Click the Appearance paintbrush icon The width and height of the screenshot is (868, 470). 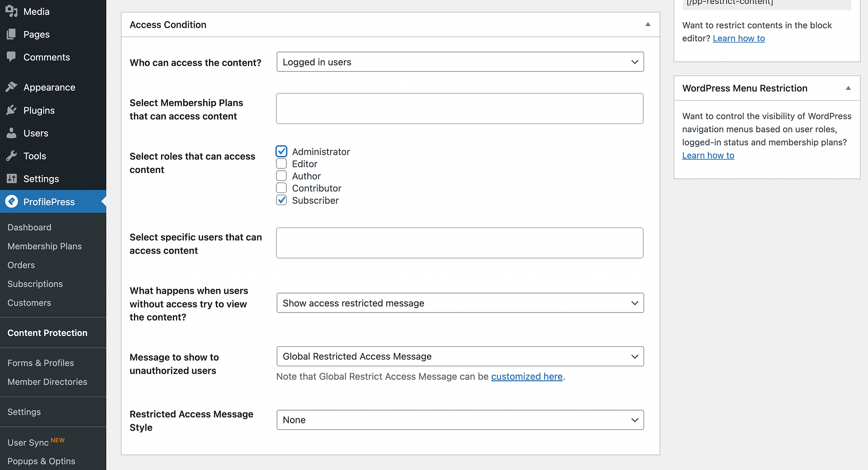point(11,87)
